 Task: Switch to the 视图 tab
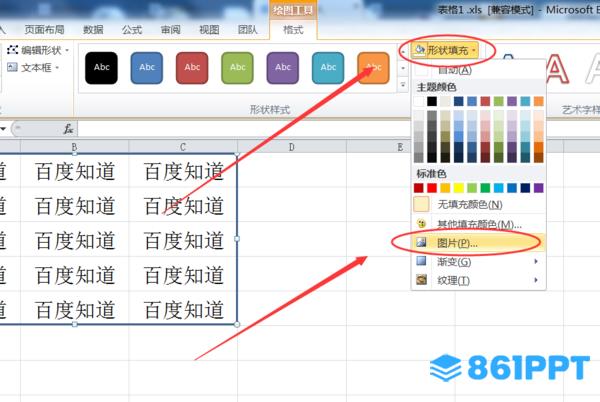(209, 29)
